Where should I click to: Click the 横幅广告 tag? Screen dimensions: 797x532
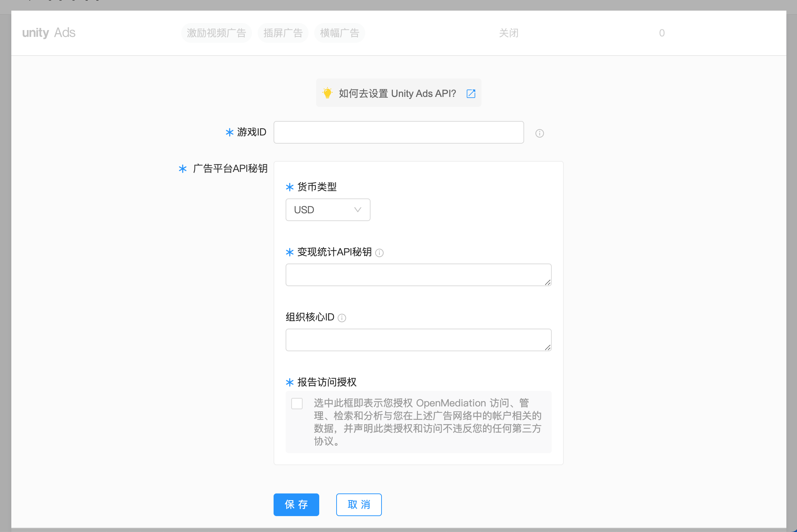[x=339, y=33]
